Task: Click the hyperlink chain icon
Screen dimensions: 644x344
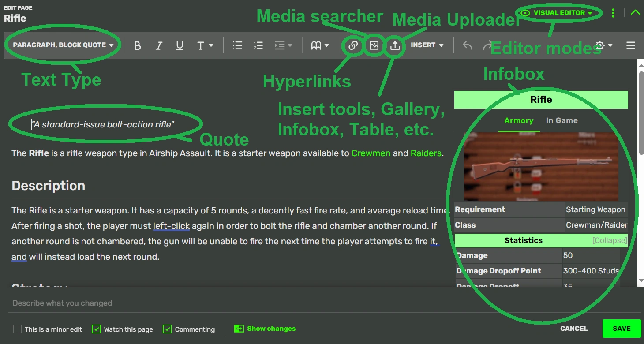Action: point(353,45)
